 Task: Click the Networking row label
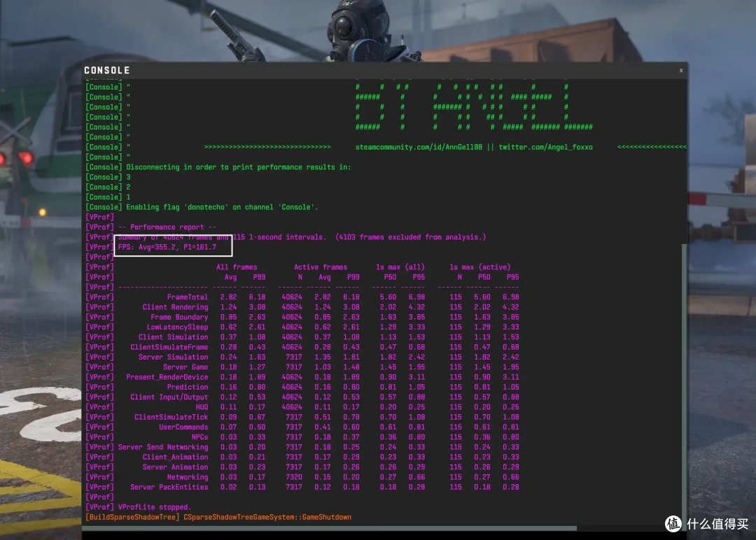point(188,477)
